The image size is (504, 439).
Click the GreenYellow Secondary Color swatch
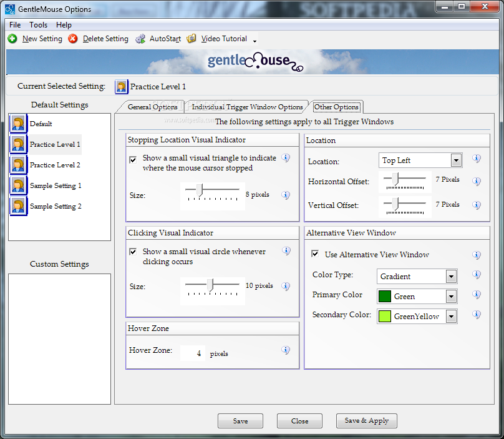(384, 317)
